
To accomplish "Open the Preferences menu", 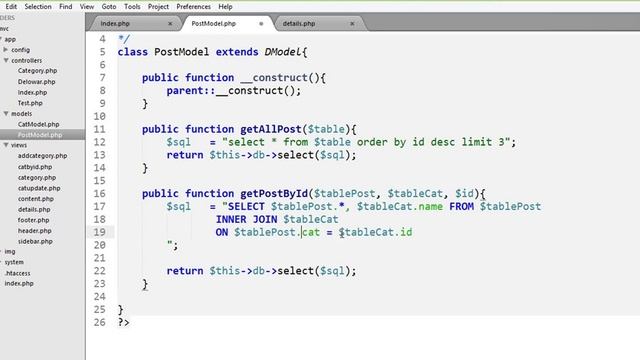I will point(193,7).
